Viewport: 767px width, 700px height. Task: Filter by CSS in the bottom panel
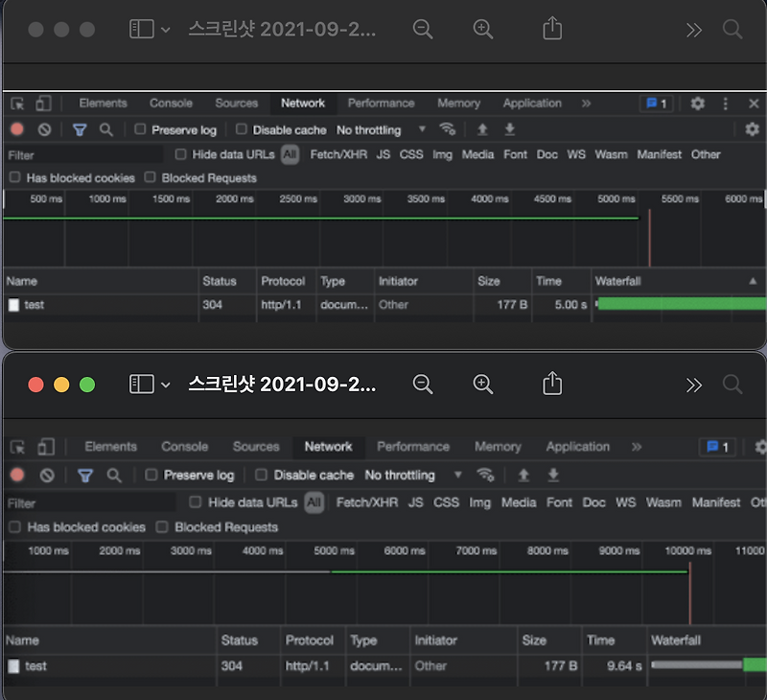(446, 502)
